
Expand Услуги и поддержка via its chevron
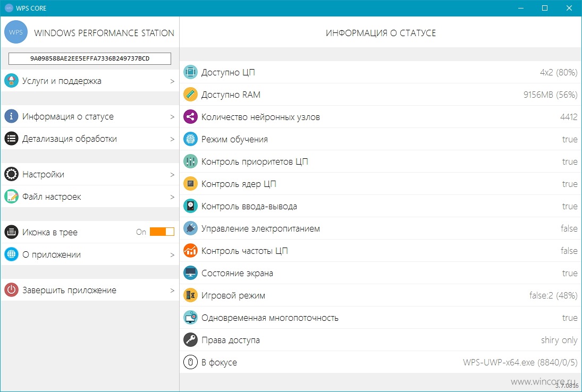coord(172,81)
